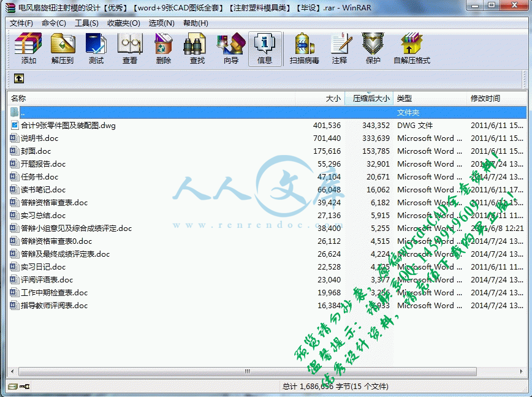Click the Word icon beside 开题报告.doc
Image resolution: width=532 pixels, height=397 pixels.
(x=14, y=164)
